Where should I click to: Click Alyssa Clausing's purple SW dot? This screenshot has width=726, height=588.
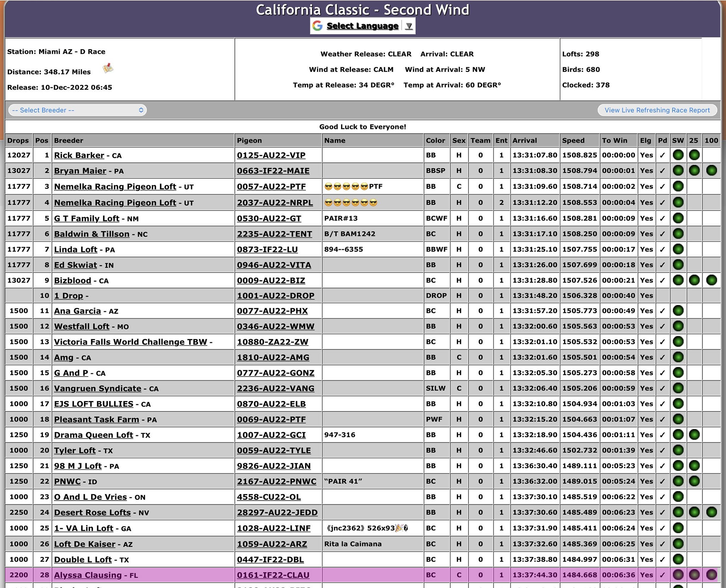(x=678, y=575)
